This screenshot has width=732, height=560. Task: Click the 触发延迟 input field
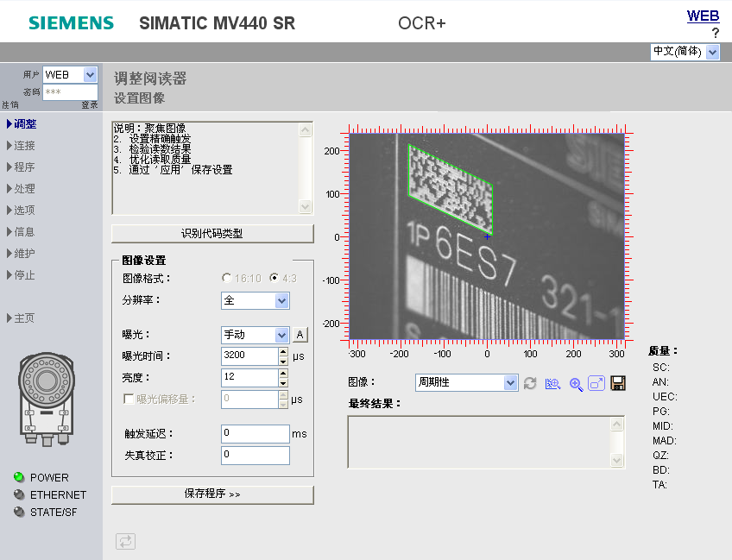(x=255, y=433)
